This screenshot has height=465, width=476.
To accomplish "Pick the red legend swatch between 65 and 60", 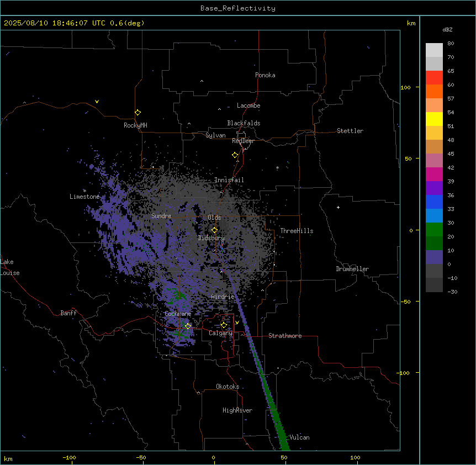I will point(434,77).
